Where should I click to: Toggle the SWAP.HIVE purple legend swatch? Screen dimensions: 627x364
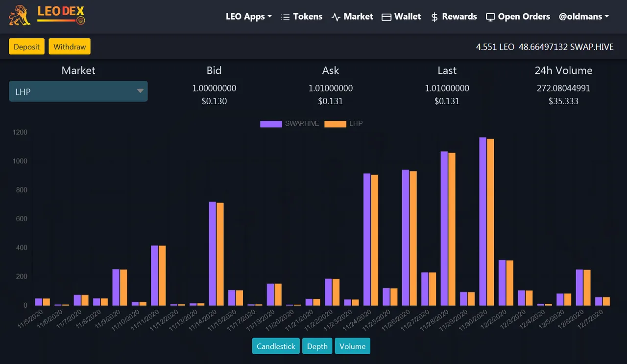[x=271, y=124]
